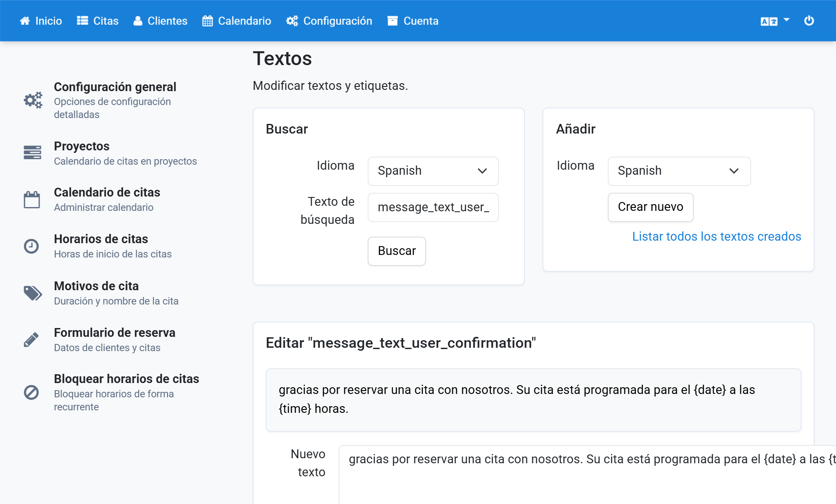Expand the language switcher caret
Image resolution: width=836 pixels, height=504 pixels.
(786, 20)
